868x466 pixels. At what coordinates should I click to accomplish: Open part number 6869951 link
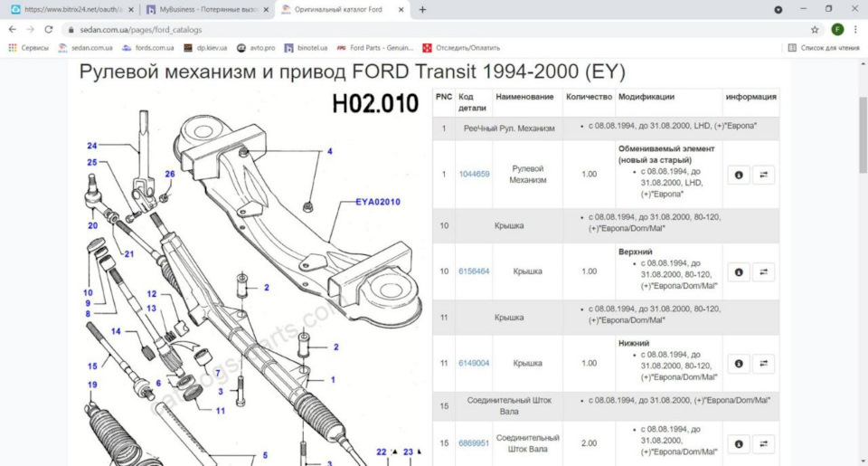pyautogui.click(x=474, y=443)
